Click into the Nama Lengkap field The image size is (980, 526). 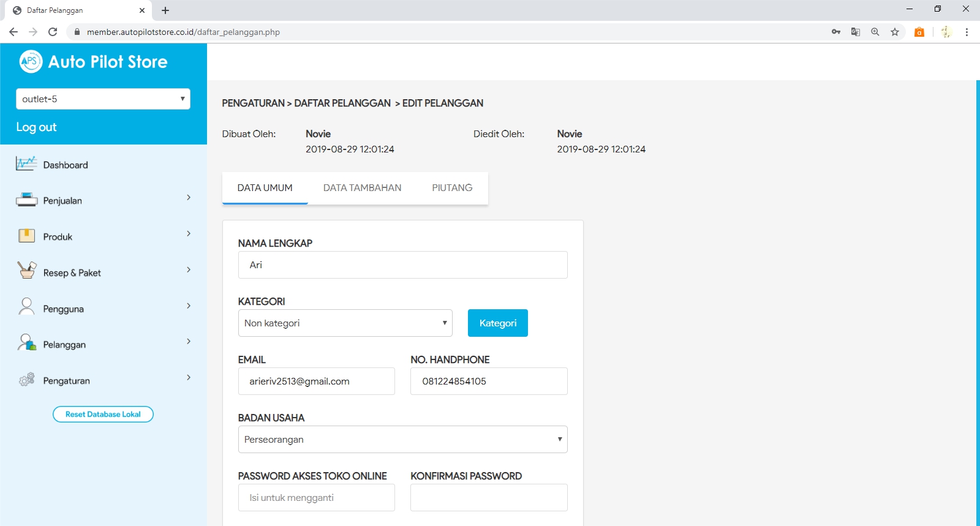tap(402, 265)
